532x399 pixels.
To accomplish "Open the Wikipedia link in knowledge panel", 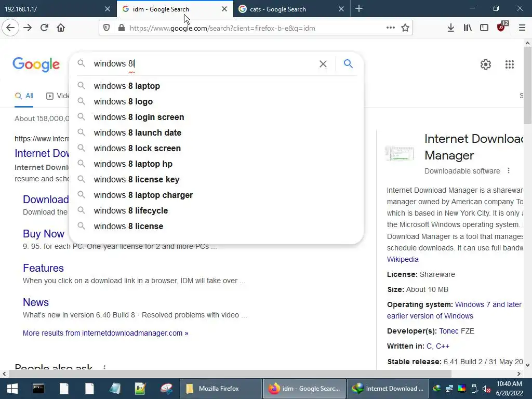I will (403, 259).
